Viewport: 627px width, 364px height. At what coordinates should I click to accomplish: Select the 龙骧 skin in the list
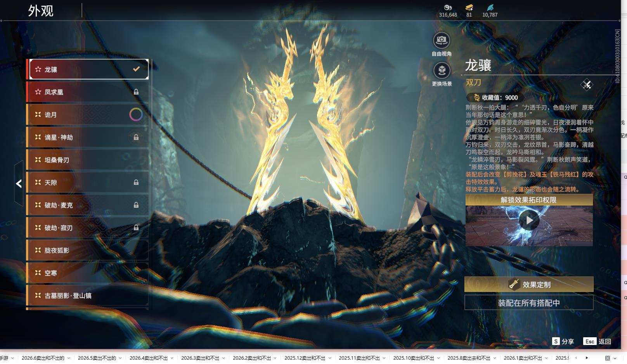[88, 69]
